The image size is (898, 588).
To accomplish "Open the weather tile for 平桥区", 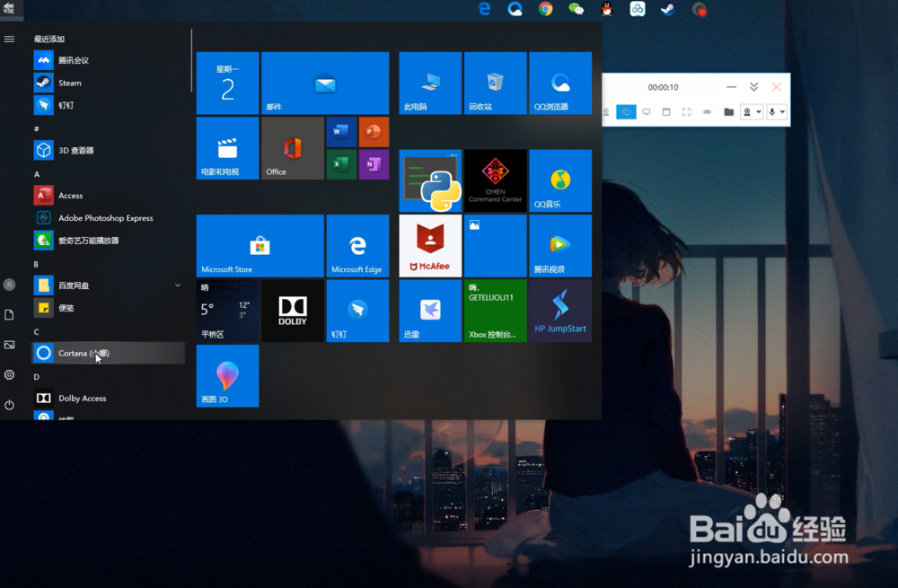I will 227,311.
